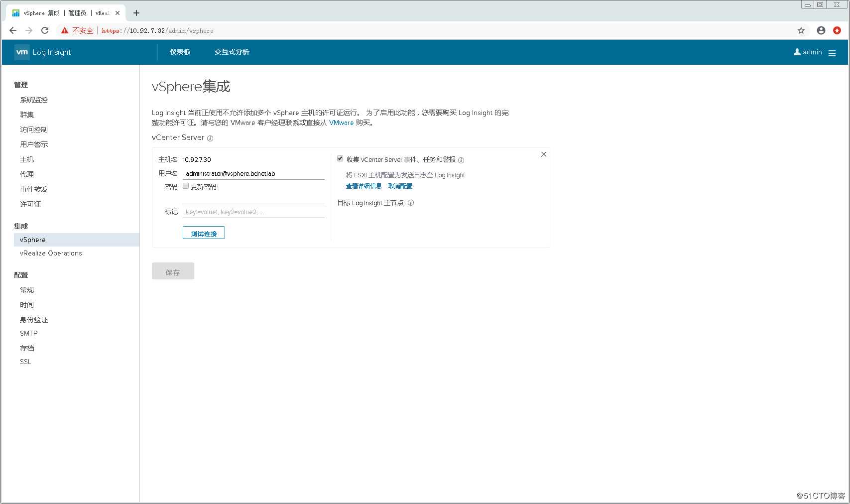Select vSphere under 集成
Screen dimensions: 850x504
(77, 240)
